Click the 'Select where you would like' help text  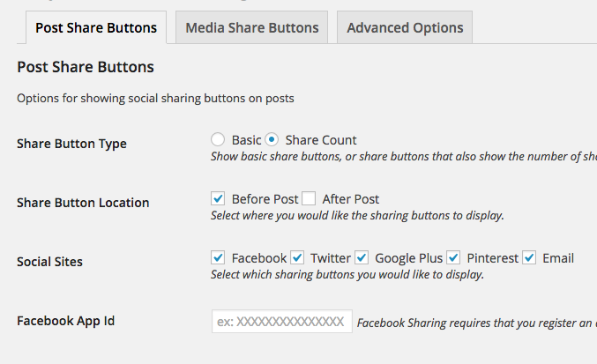(x=357, y=215)
